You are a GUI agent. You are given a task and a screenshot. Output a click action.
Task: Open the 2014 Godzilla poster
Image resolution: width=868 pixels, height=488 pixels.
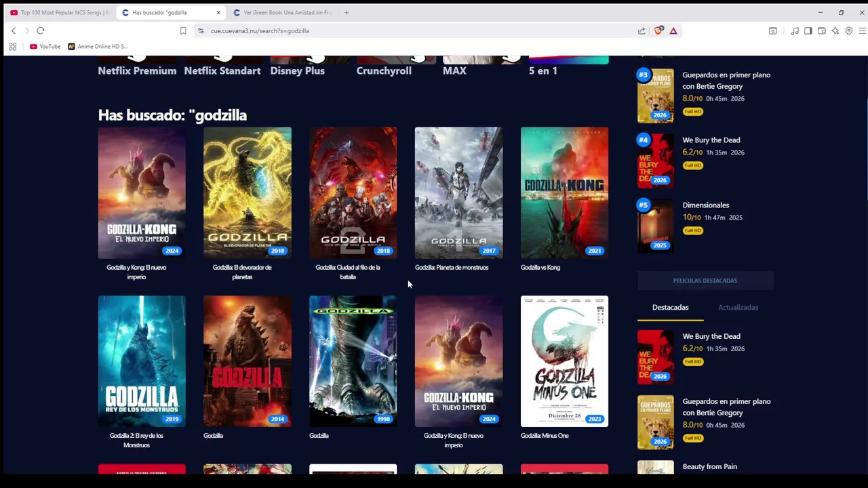point(248,361)
